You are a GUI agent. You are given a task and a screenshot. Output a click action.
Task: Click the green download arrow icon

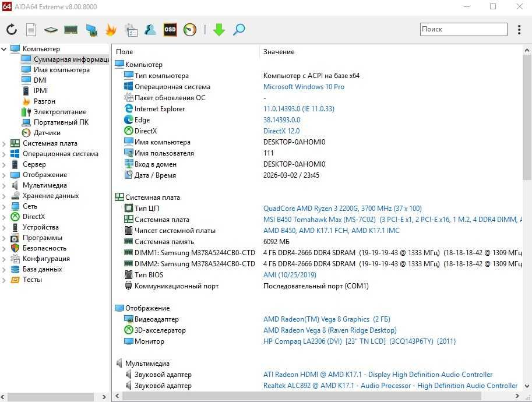click(219, 30)
